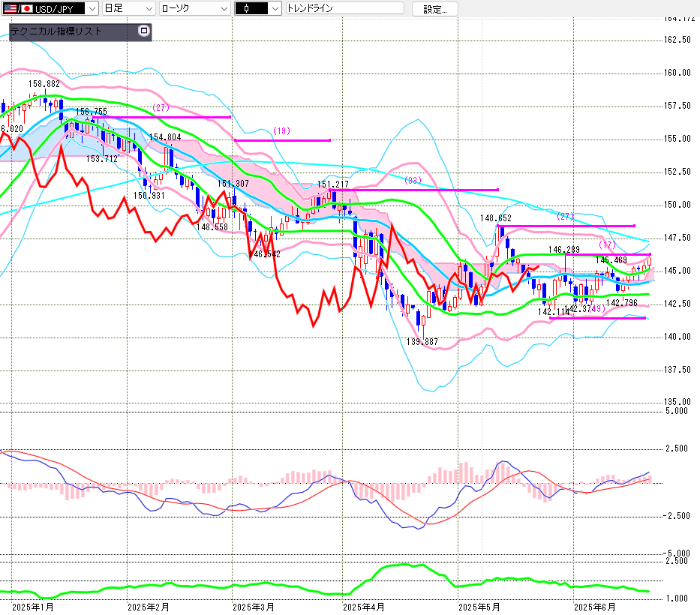Select the 2025年3月 date axis label
Image resolution: width=700 pixels, height=615 pixels.
click(254, 607)
